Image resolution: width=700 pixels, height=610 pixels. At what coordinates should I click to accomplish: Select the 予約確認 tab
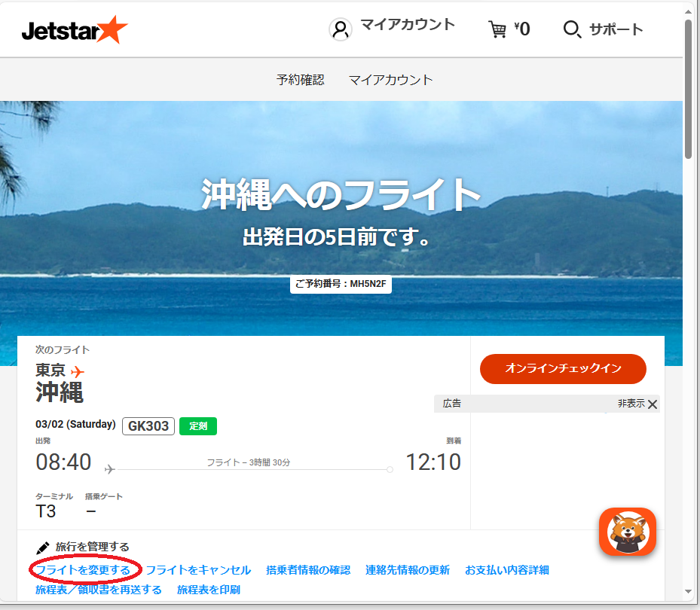[x=300, y=79]
